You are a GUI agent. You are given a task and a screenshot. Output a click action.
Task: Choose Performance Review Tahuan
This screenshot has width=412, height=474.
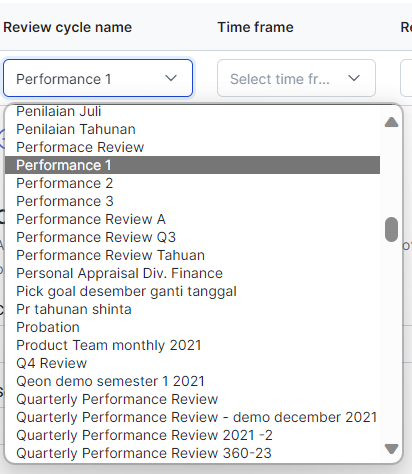coord(192,255)
